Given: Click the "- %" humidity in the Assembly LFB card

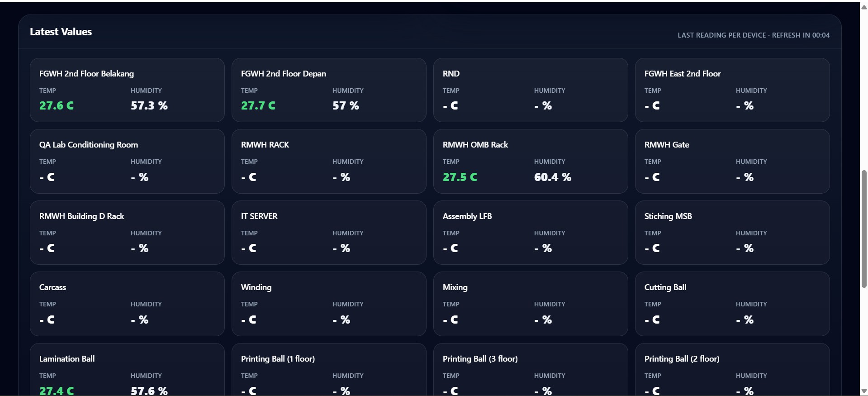Looking at the screenshot, I should click(x=543, y=248).
